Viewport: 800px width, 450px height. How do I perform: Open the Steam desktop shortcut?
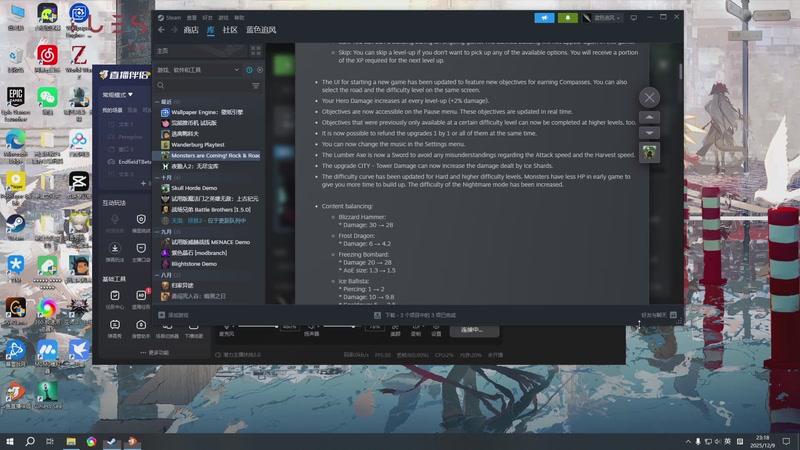point(16,227)
